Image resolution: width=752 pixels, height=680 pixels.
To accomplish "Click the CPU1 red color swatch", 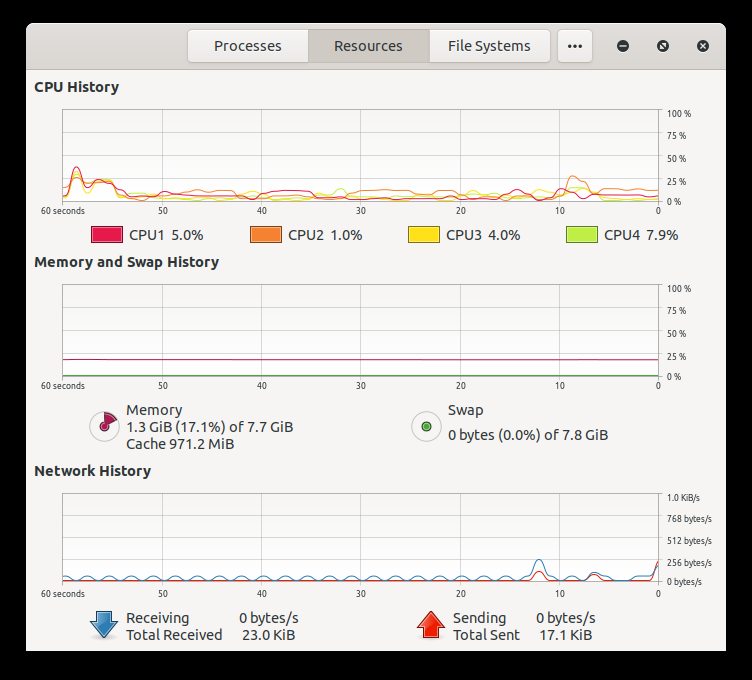I will pos(106,235).
